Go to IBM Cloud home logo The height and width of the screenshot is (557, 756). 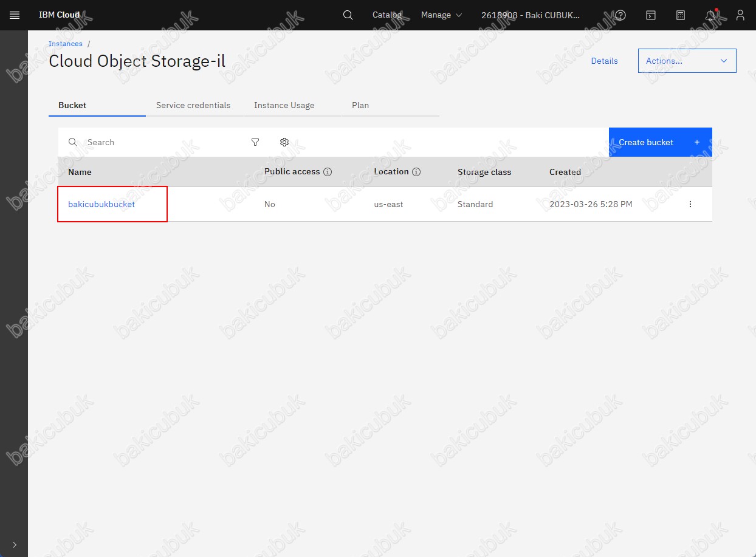pos(59,15)
